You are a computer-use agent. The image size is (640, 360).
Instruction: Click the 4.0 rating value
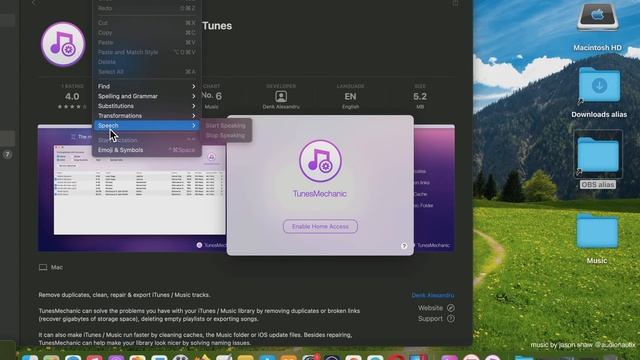coord(72,97)
